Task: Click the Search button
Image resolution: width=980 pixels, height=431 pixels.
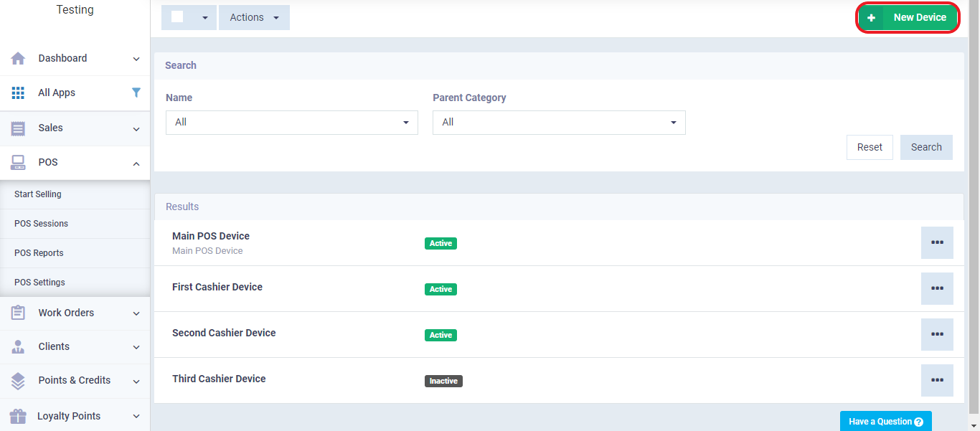Action: (926, 147)
